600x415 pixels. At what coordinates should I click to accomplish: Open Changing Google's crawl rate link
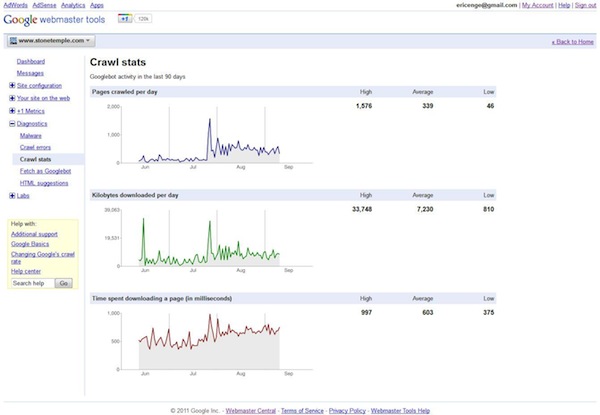click(x=42, y=258)
